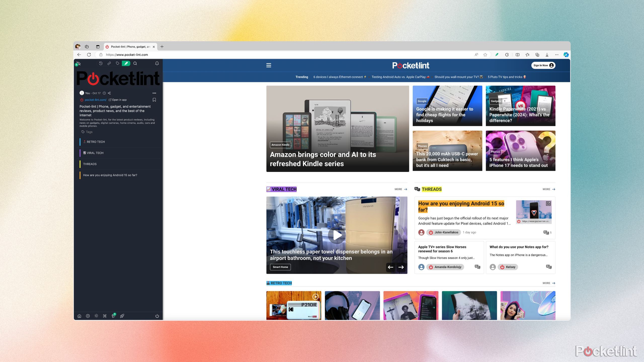The image size is (644, 362).
Task: Open the history clock icon in sidebar
Action: click(101, 63)
